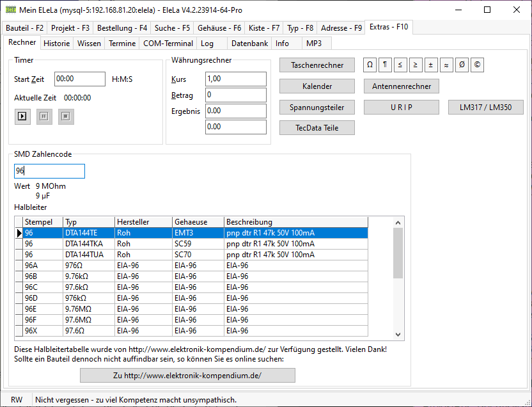This screenshot has height=407, width=532.
Task: Insert the less-than-or-equal symbol
Action: click(x=400, y=65)
